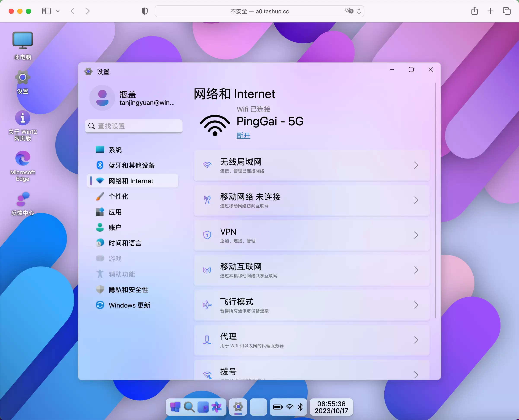Open the Start menu icon in the dock

175,407
